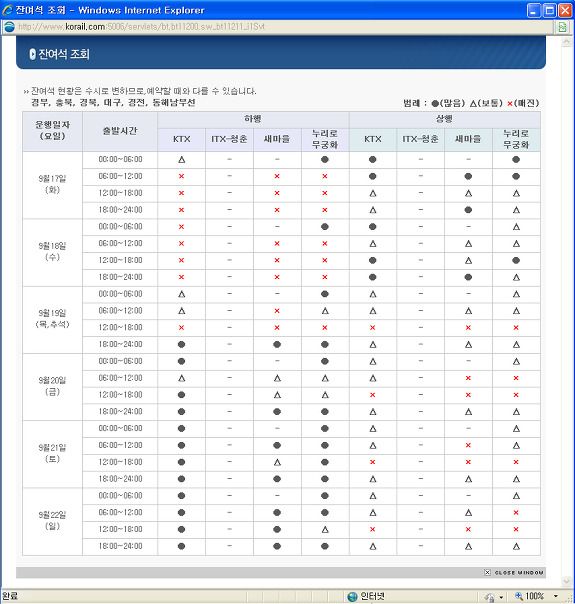Click the 하행 누리로 circle for 9월21일 12:00~18:00
Viewport: 575px width, 604px height.
[325, 462]
